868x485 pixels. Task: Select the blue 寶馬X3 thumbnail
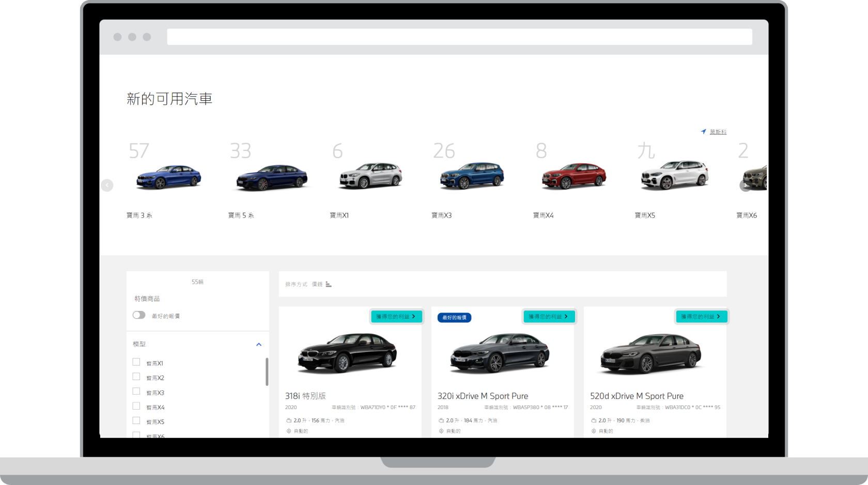pos(472,176)
